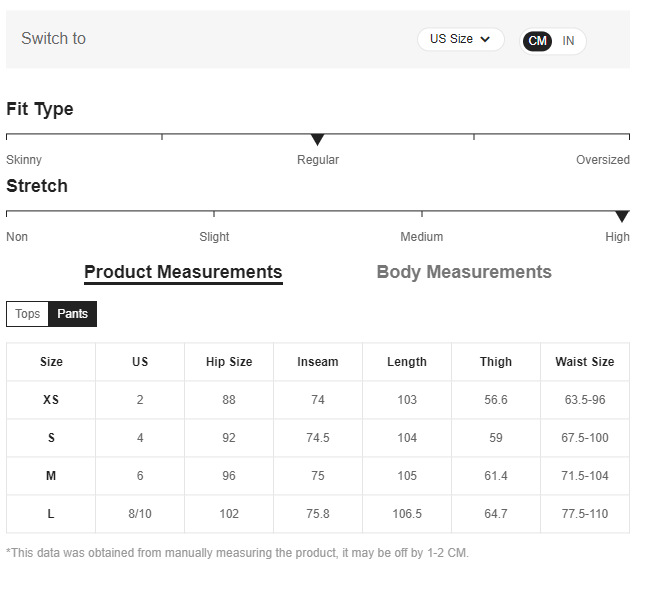Select the L size row label
This screenshot has width=662, height=592.
[x=51, y=514]
